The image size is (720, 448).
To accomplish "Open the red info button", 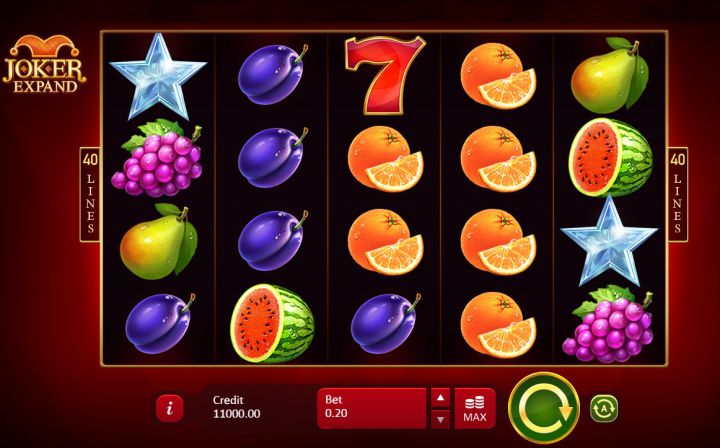I will (169, 408).
